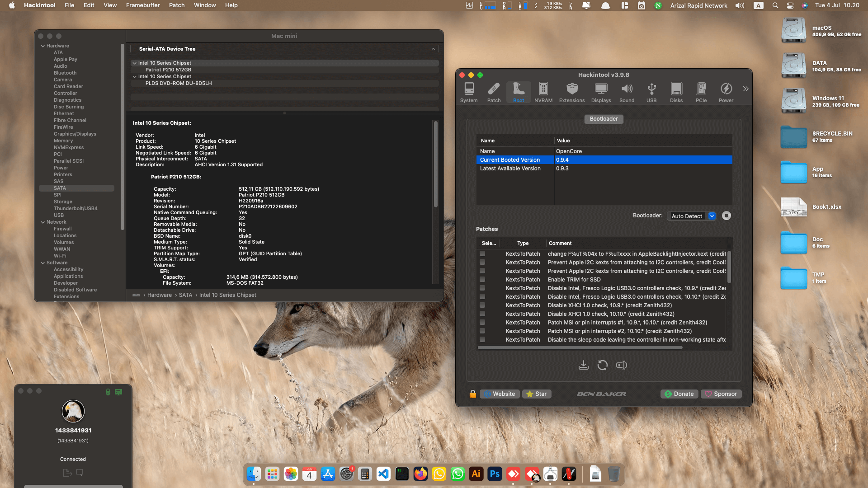
Task: Open the Framebuffer menu
Action: click(143, 5)
